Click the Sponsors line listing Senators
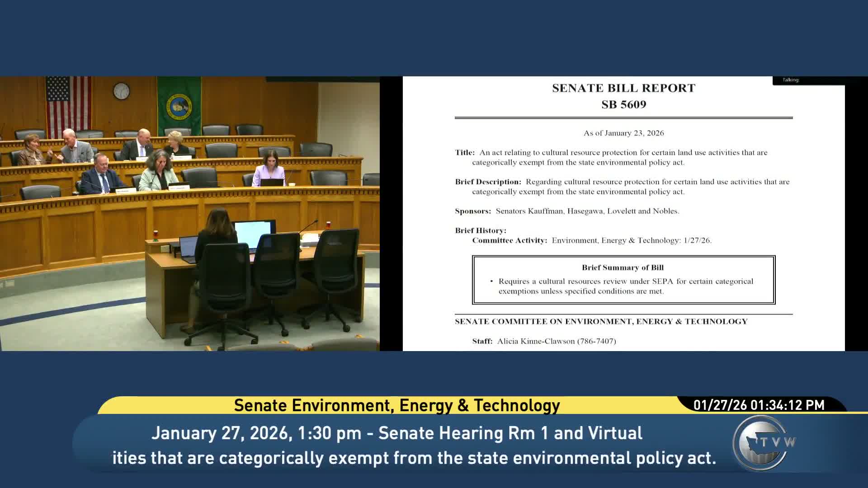Viewport: 868px width, 488px height. tap(567, 211)
